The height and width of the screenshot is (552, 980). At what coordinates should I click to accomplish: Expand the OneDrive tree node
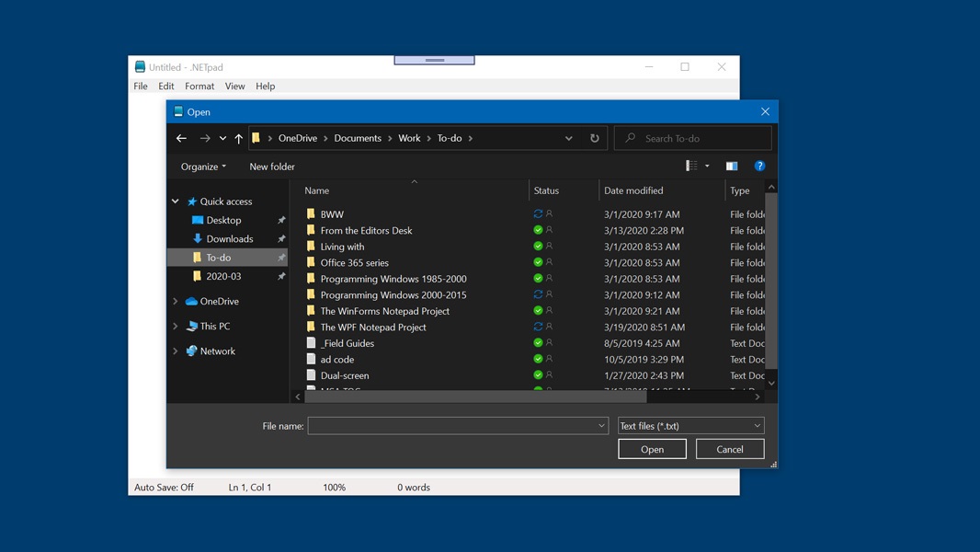point(176,301)
